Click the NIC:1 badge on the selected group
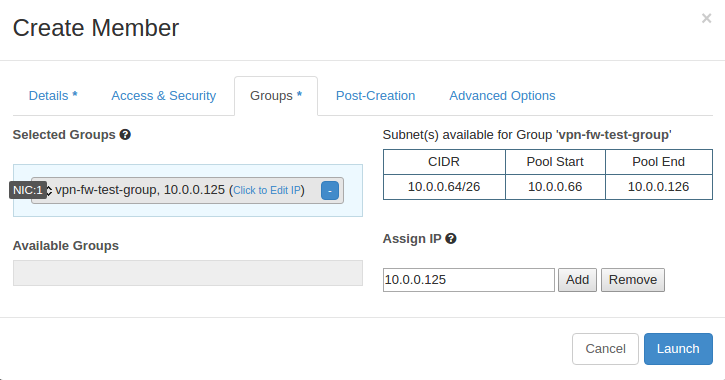Image resolution: width=725 pixels, height=380 pixels. (28, 190)
